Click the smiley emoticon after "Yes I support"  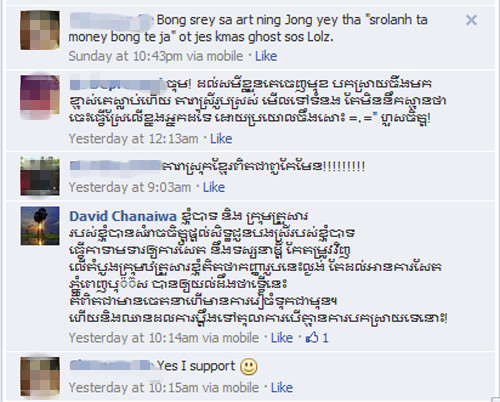(x=249, y=367)
